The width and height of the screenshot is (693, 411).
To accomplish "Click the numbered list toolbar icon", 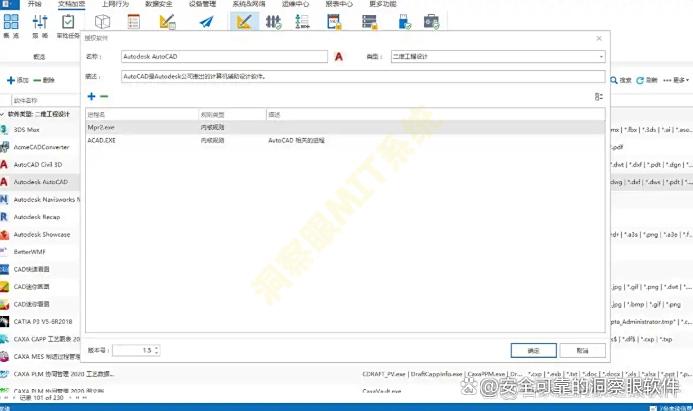I will point(302,22).
